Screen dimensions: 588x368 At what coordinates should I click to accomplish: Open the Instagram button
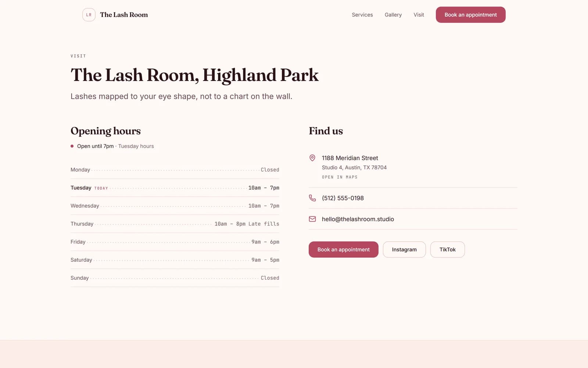(404, 250)
